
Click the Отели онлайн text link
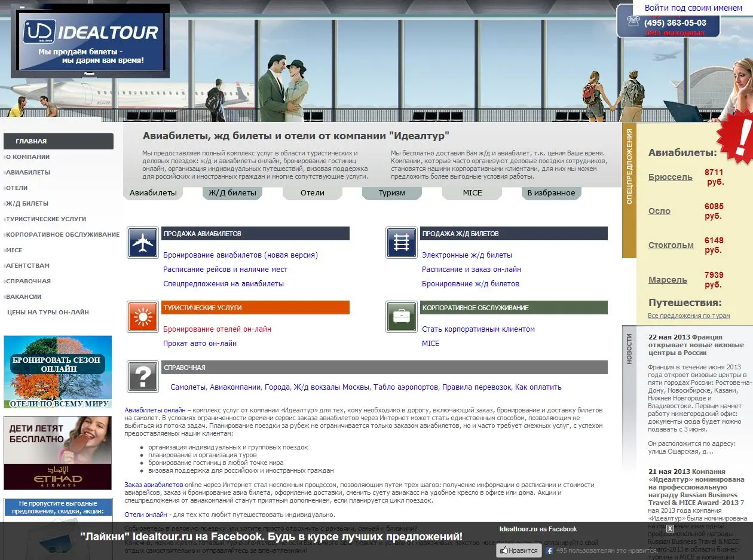[x=146, y=515]
